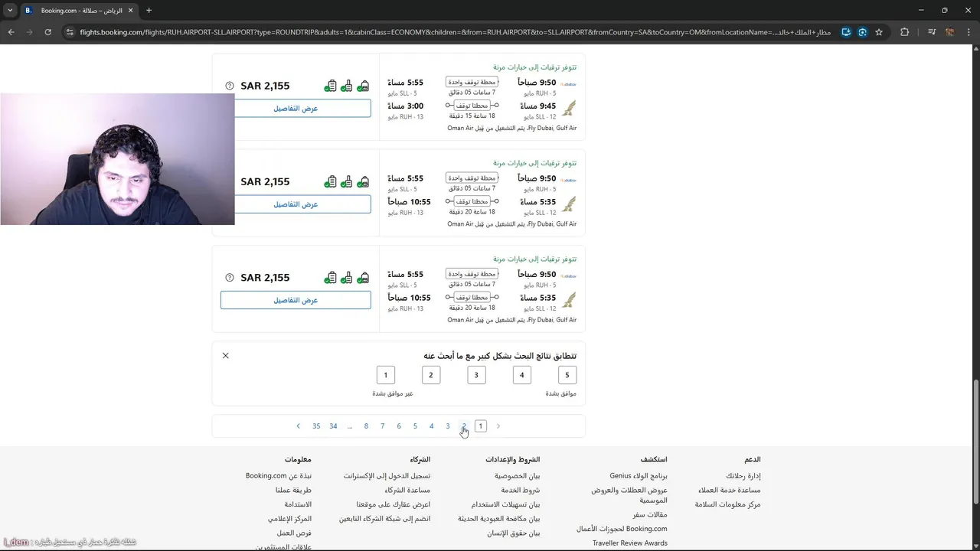Open Booking.com لحجوزات الأعمال link

(622, 529)
